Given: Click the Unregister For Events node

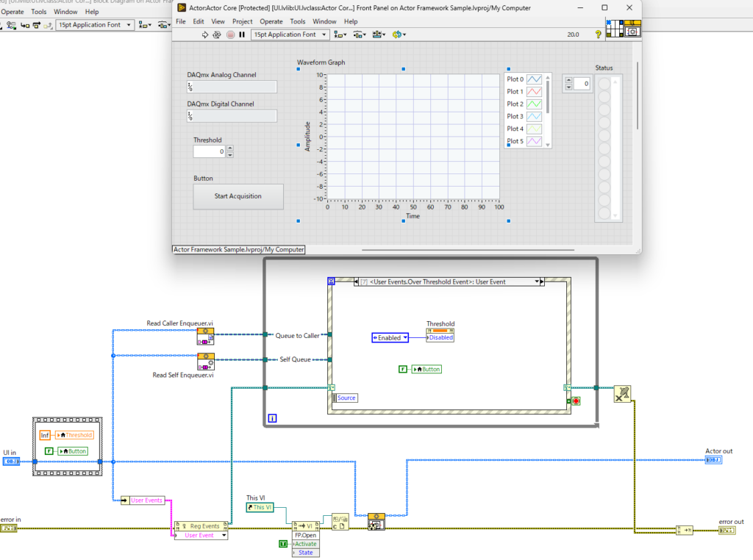Looking at the screenshot, I should [622, 394].
